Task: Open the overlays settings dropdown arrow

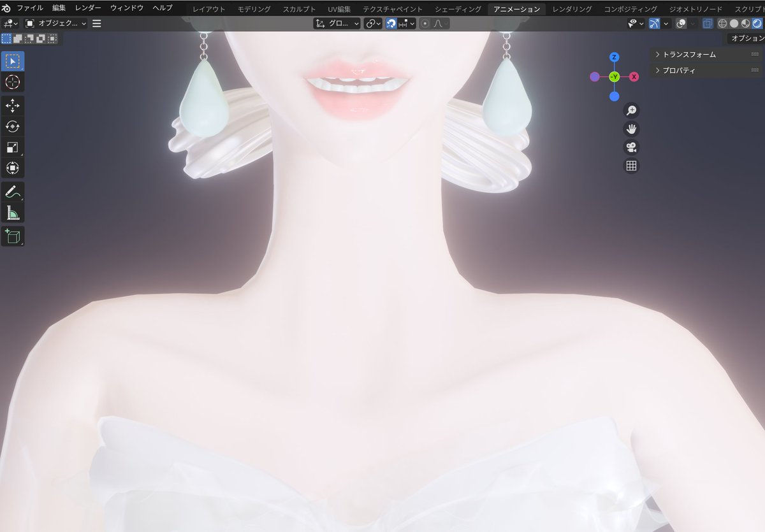Action: [x=692, y=24]
